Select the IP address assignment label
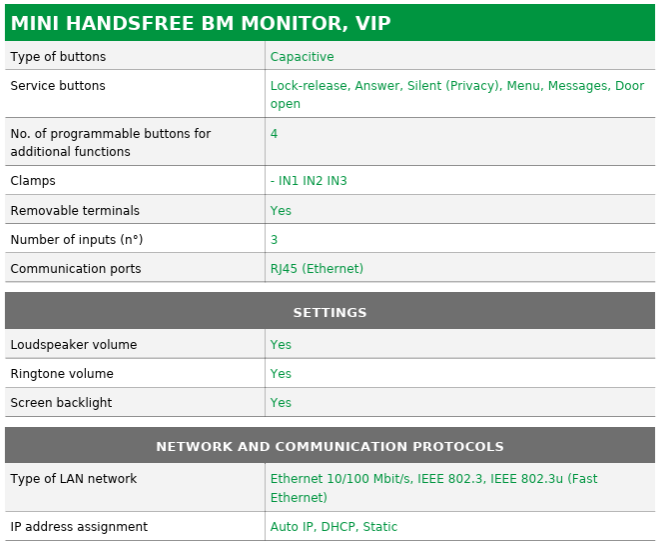The width and height of the screenshot is (663, 547). click(x=79, y=527)
